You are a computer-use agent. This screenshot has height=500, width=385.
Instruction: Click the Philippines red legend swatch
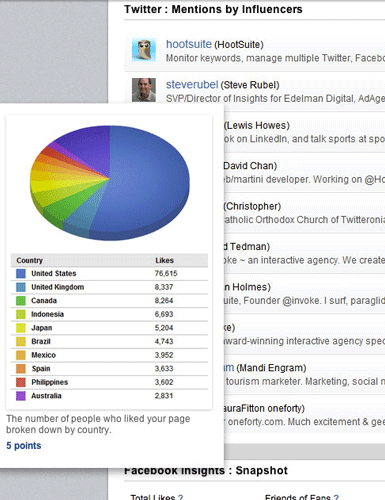pos(21,382)
